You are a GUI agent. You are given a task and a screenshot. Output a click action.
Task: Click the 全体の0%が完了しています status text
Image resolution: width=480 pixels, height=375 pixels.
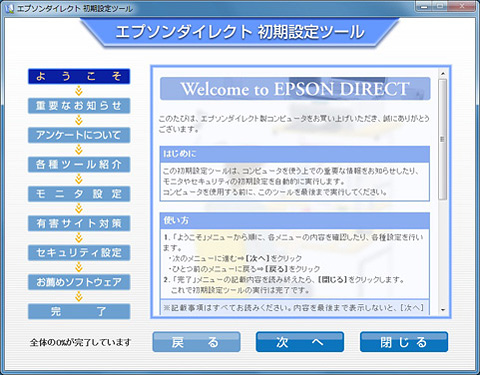point(80,342)
